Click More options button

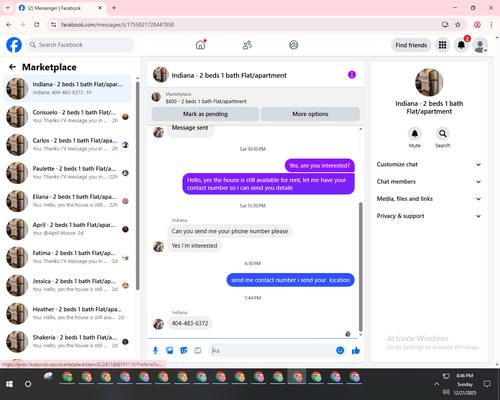pyautogui.click(x=310, y=114)
